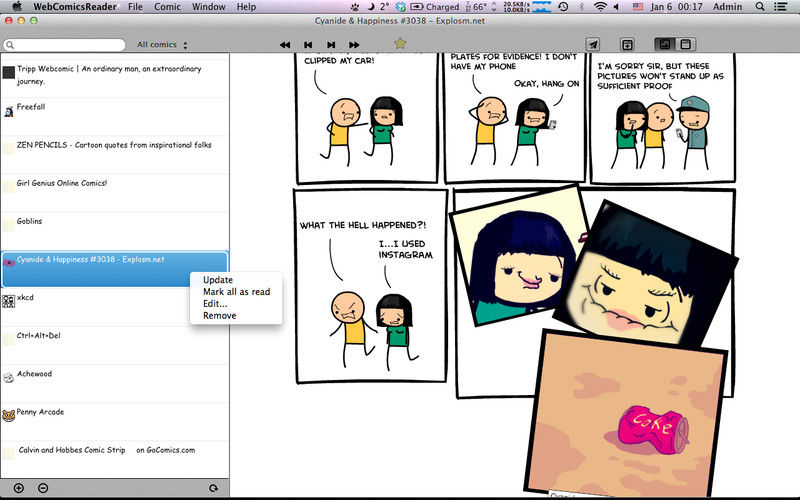Click the Penny Arcade favicon

point(9,416)
